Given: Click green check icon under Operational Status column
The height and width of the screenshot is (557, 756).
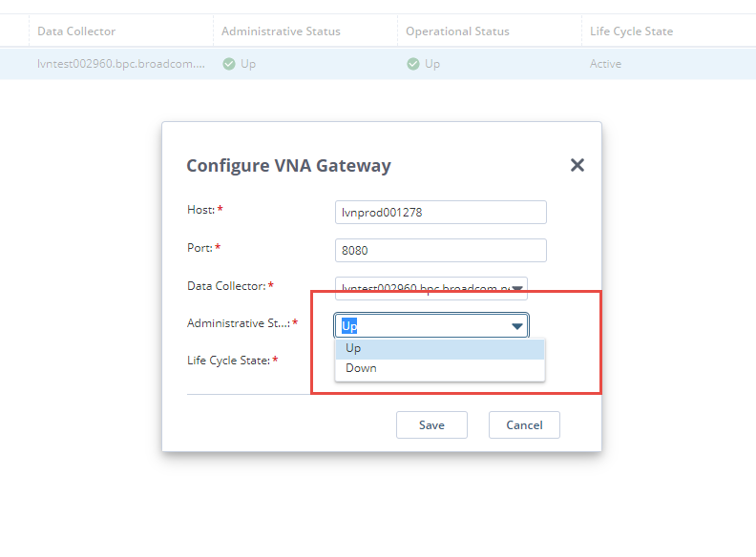Looking at the screenshot, I should pyautogui.click(x=412, y=64).
